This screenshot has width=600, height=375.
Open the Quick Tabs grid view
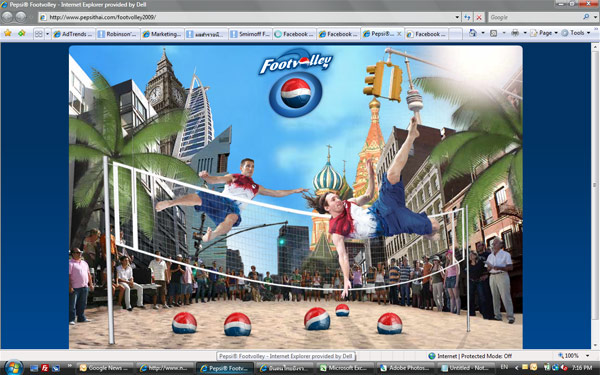[x=39, y=34]
